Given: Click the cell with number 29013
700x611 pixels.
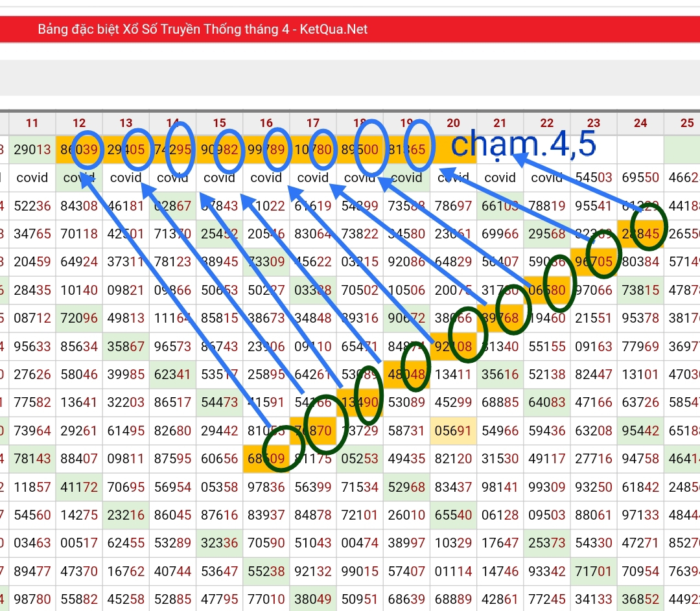Looking at the screenshot, I should tap(32, 150).
